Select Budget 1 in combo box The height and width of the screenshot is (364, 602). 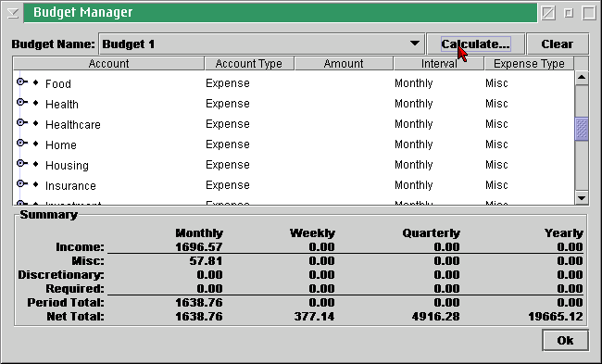[261, 44]
